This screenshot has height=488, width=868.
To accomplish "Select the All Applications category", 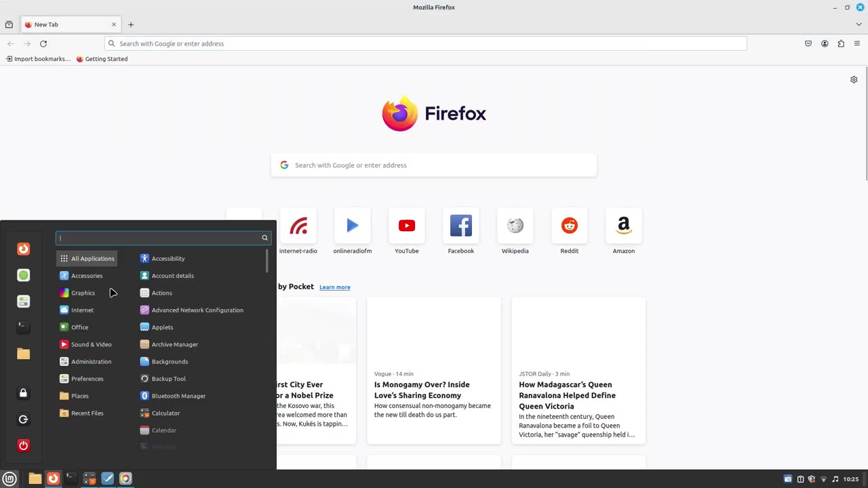I will tap(87, 258).
